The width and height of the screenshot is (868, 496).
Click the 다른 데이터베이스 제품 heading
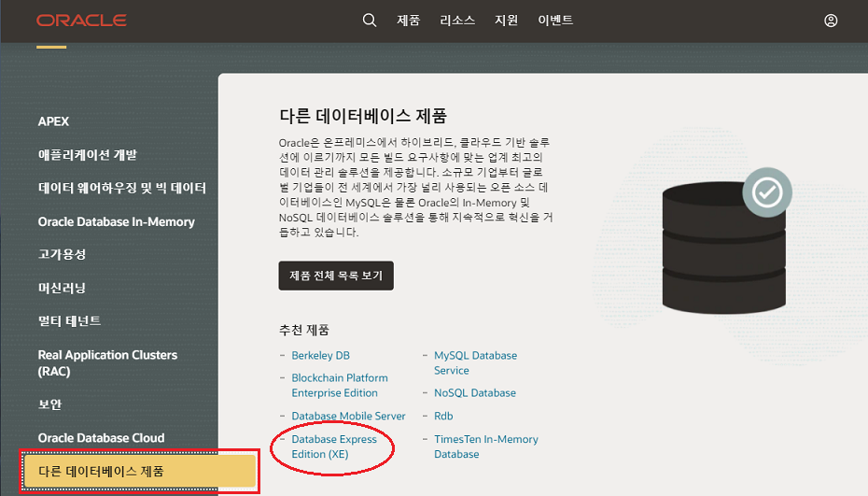tap(362, 116)
